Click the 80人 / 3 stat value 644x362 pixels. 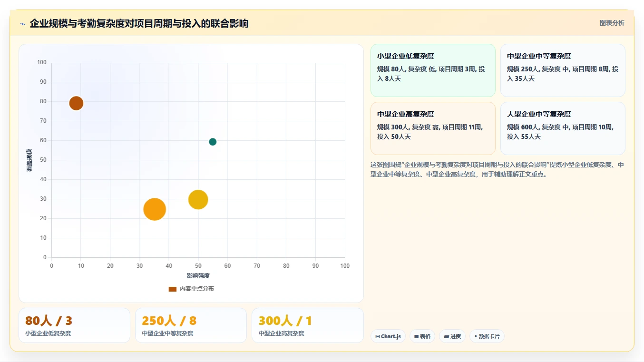(49, 321)
